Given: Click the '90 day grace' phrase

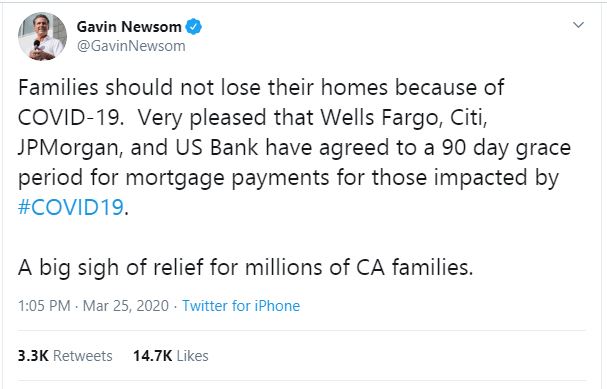Looking at the screenshot, I should [506, 147].
